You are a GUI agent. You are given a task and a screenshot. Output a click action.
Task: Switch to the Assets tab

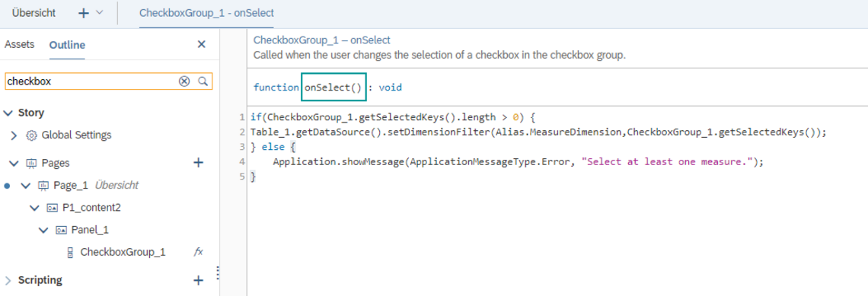coord(19,45)
